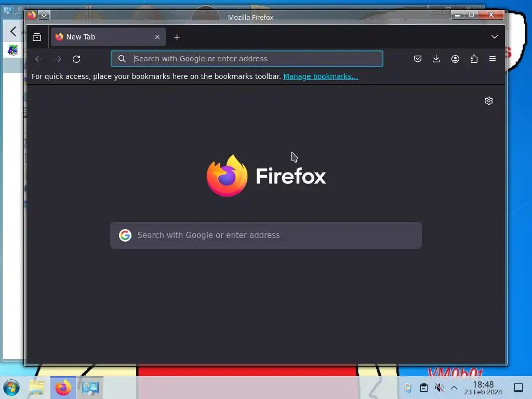Maximize the Mozilla Firefox window
This screenshot has width=532, height=399.
tap(471, 15)
